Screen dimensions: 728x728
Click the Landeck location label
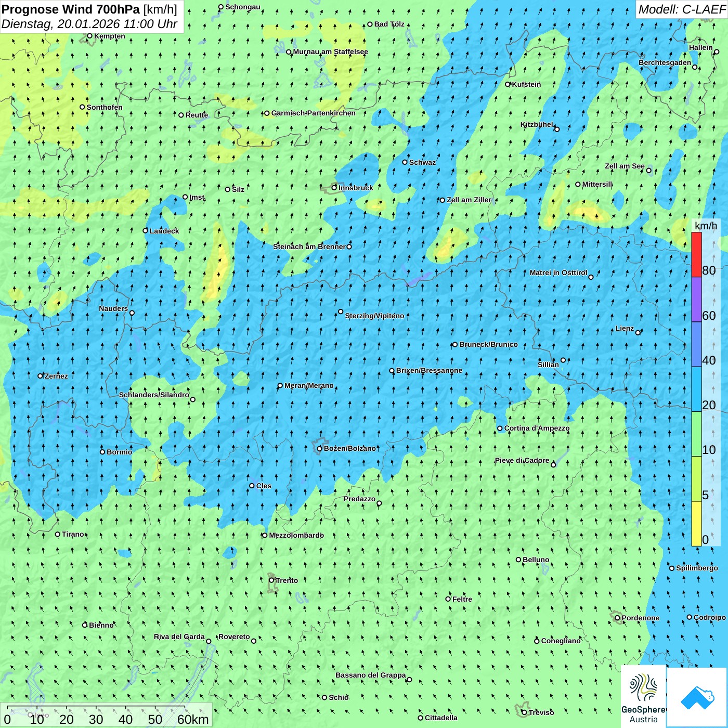coord(164,231)
